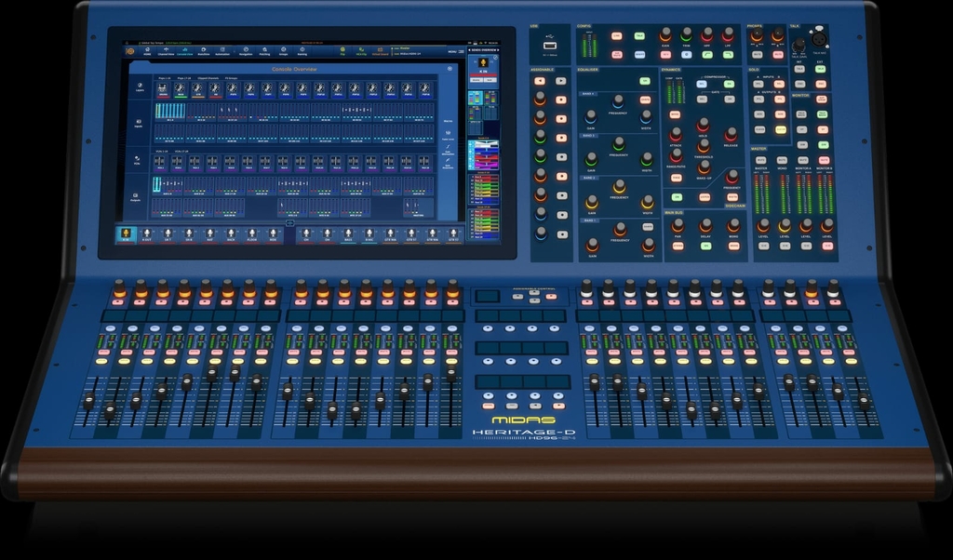The image size is (953, 560).
Task: Toggle the Master MUTE button
Action: coord(761,160)
